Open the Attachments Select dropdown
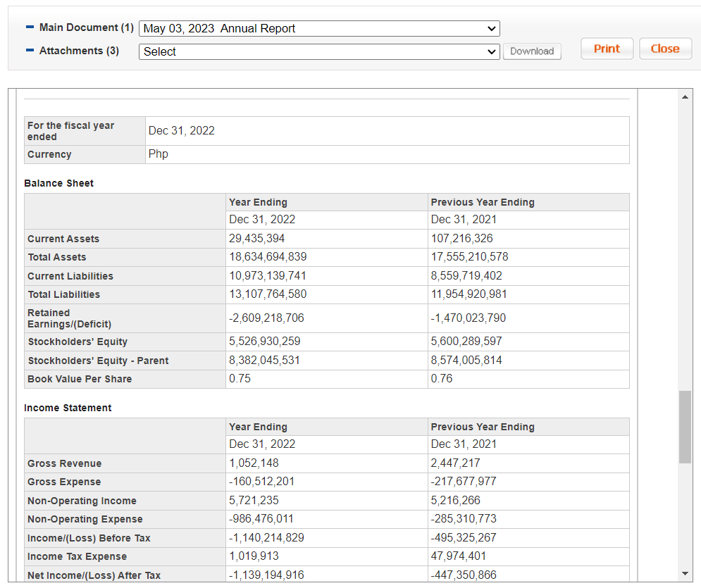 [x=319, y=52]
